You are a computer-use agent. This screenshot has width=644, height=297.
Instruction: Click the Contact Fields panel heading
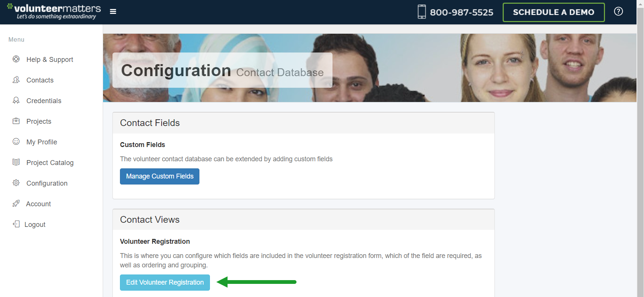click(150, 123)
